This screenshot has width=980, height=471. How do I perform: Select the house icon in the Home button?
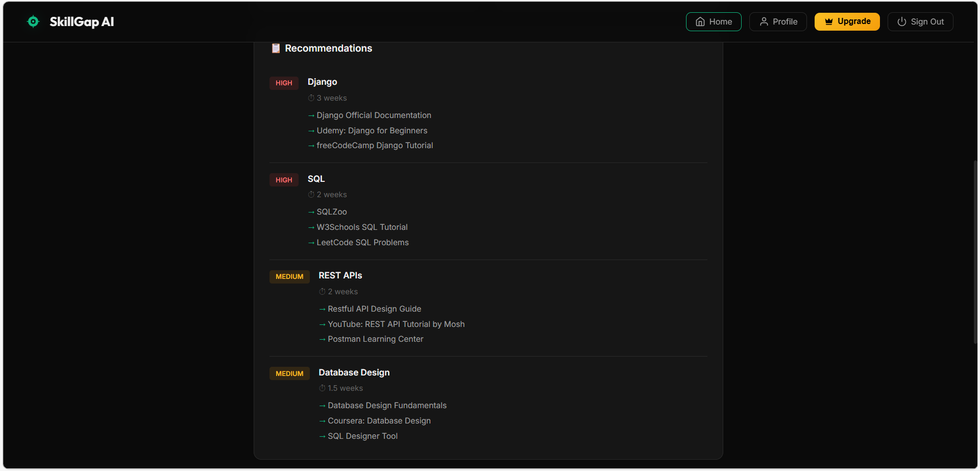700,21
